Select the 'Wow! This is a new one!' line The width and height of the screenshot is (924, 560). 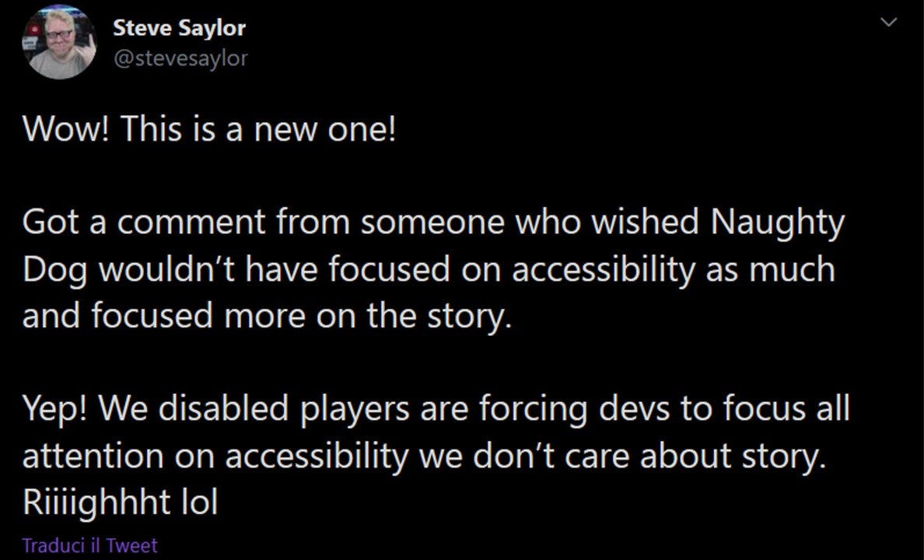[x=209, y=128]
